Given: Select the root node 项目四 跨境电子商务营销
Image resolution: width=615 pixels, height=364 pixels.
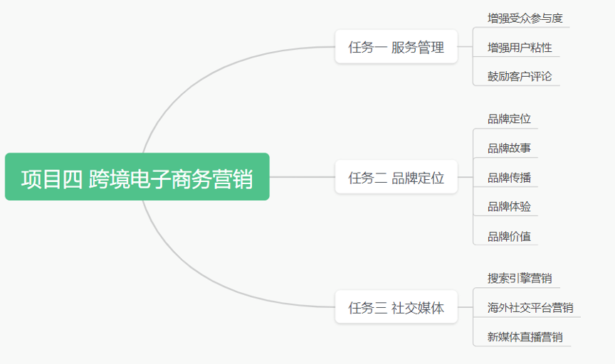Looking at the screenshot, I should pyautogui.click(x=137, y=177).
